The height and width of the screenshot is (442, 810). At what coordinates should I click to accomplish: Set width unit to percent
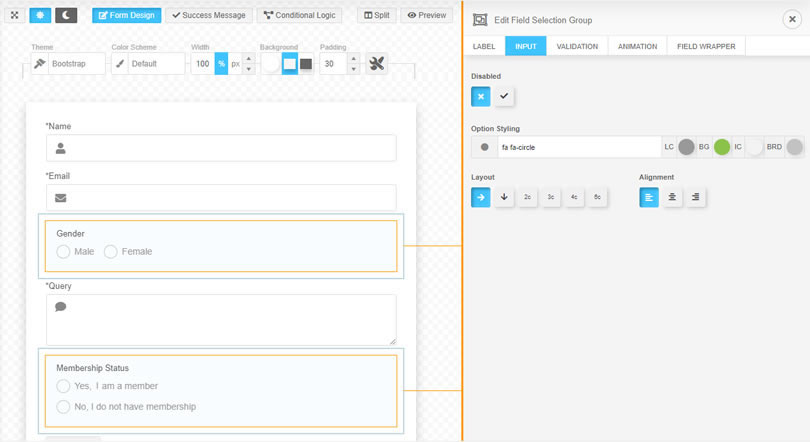(x=221, y=64)
